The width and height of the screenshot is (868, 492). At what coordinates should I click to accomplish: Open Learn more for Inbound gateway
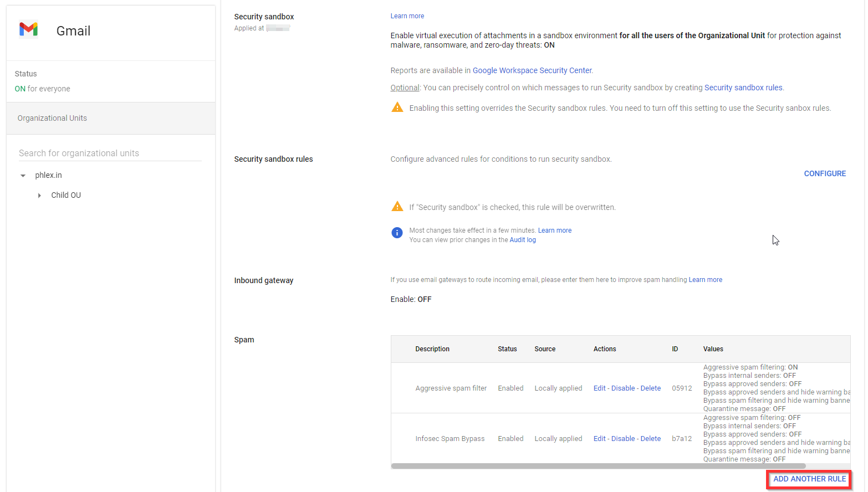(x=705, y=279)
